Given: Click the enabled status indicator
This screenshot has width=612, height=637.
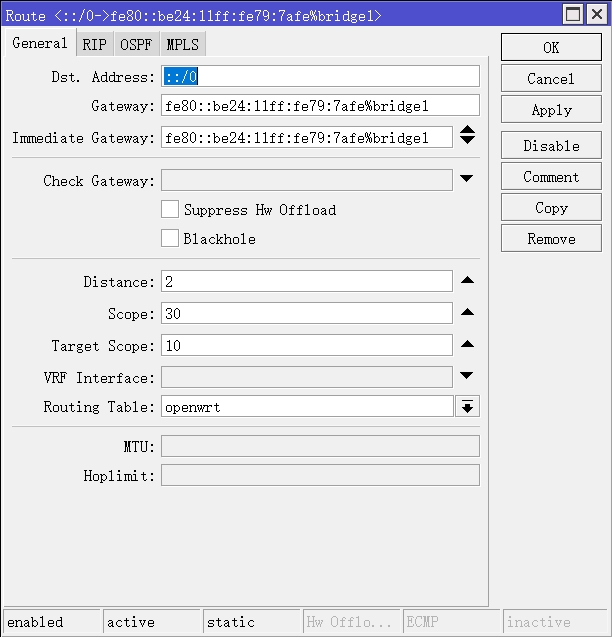Looking at the screenshot, I should 52,622.
